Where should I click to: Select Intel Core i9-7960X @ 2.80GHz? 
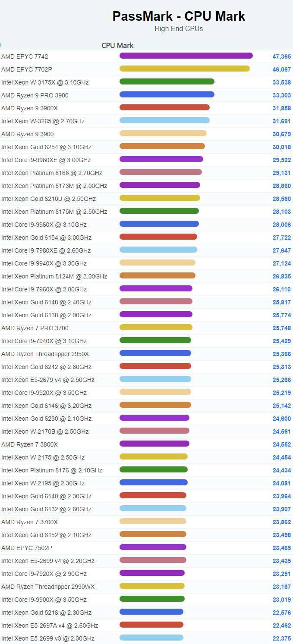[x=44, y=289]
